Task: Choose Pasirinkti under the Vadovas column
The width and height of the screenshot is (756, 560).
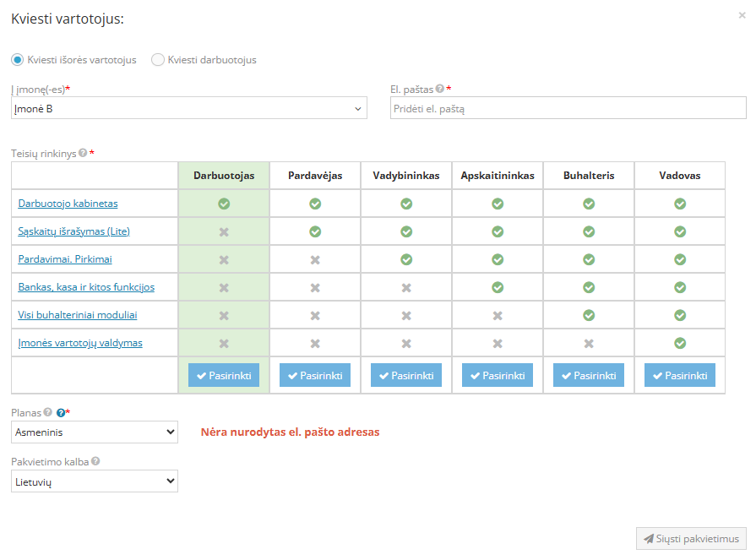Action: 680,375
